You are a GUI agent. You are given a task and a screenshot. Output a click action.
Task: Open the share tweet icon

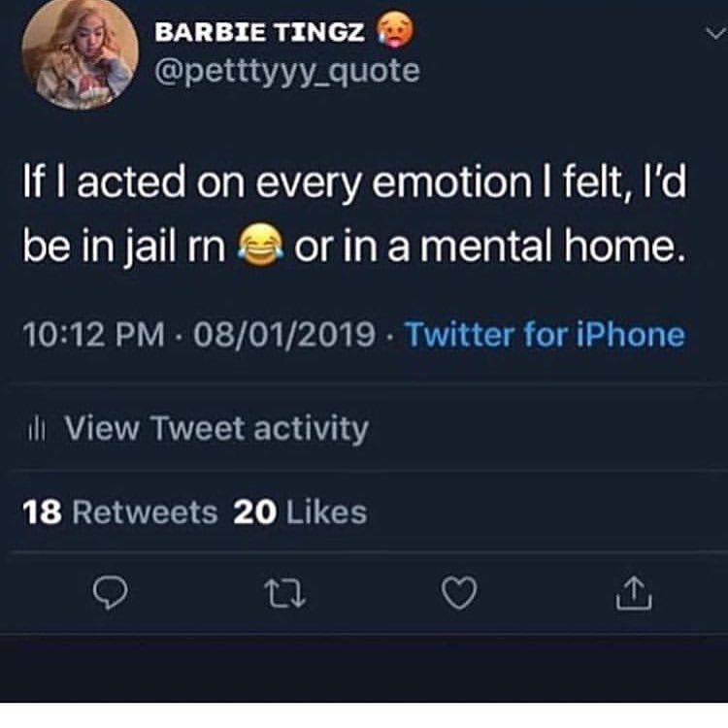point(634,592)
